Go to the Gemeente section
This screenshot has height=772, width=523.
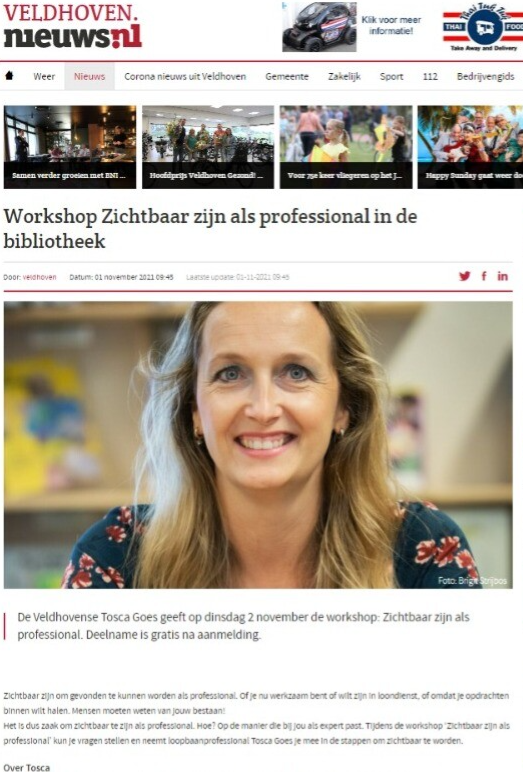point(287,76)
